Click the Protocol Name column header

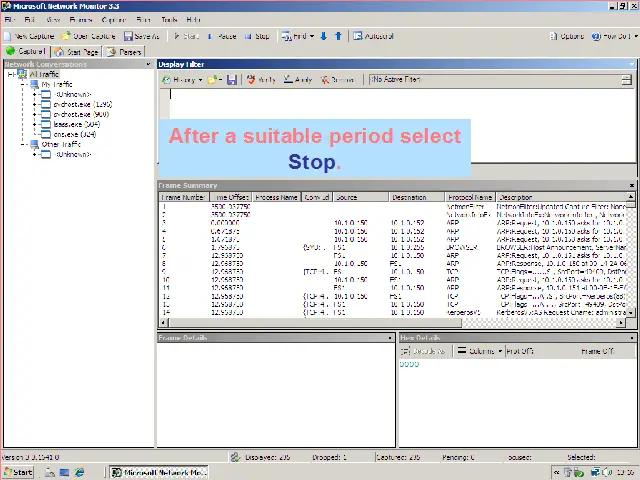coord(470,197)
